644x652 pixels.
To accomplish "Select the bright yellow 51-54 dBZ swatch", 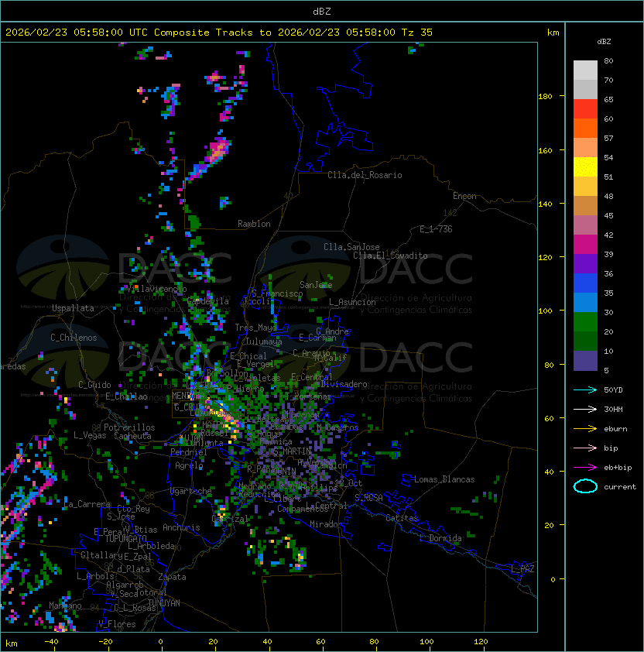I will tap(585, 167).
